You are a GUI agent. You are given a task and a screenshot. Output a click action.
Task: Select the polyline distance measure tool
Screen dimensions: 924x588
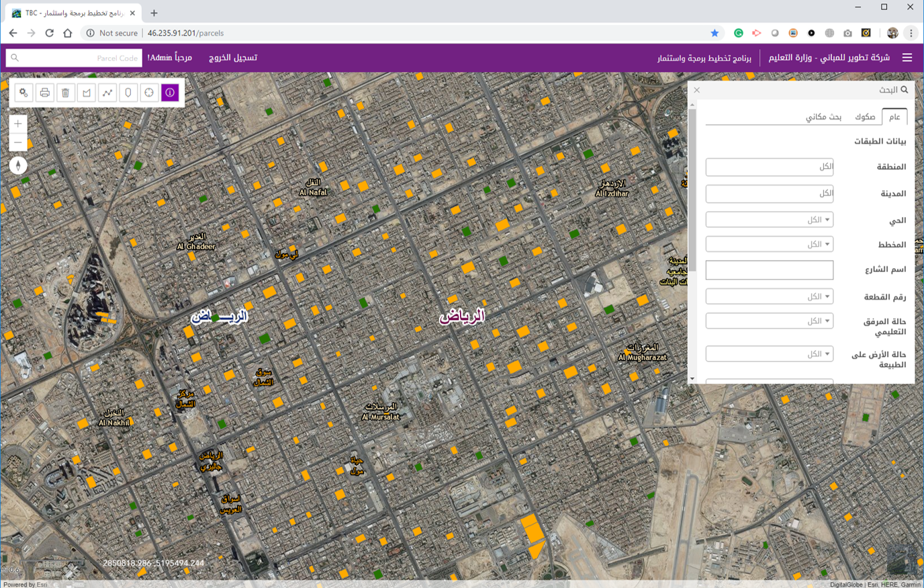tap(107, 93)
